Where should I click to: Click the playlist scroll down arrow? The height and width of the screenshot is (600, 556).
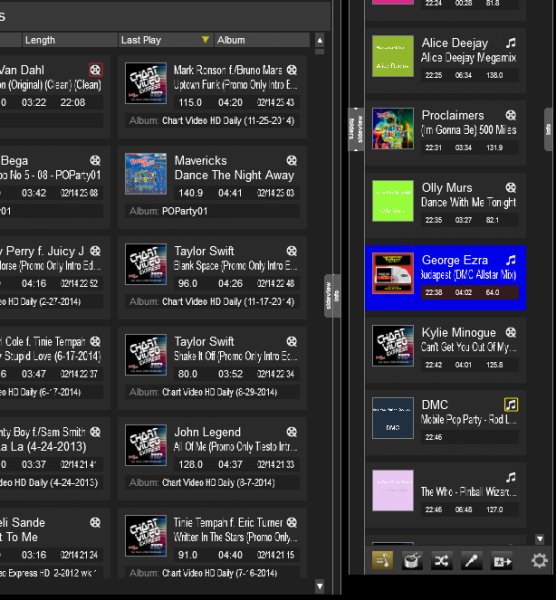tap(540, 539)
